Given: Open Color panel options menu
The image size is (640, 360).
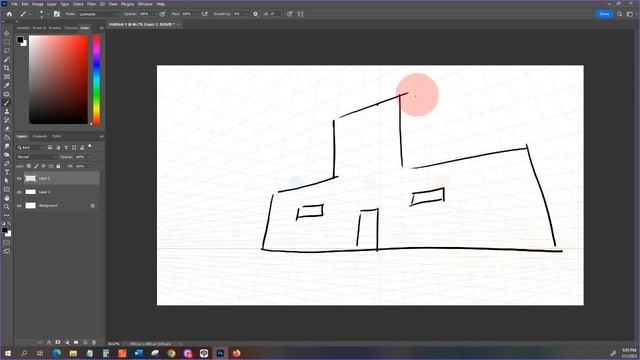Looking at the screenshot, I should pos(102,28).
